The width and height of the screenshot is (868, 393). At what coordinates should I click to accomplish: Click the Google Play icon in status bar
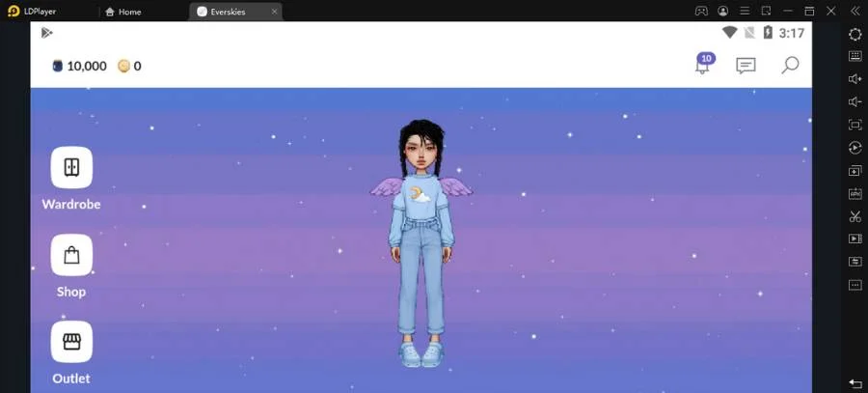click(46, 33)
